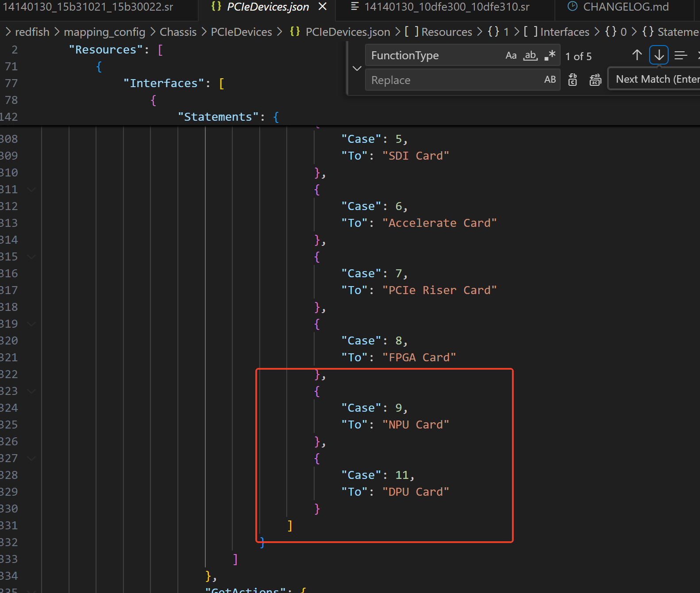The height and width of the screenshot is (593, 700).
Task: Click the Find in Selection icon
Action: pos(681,55)
